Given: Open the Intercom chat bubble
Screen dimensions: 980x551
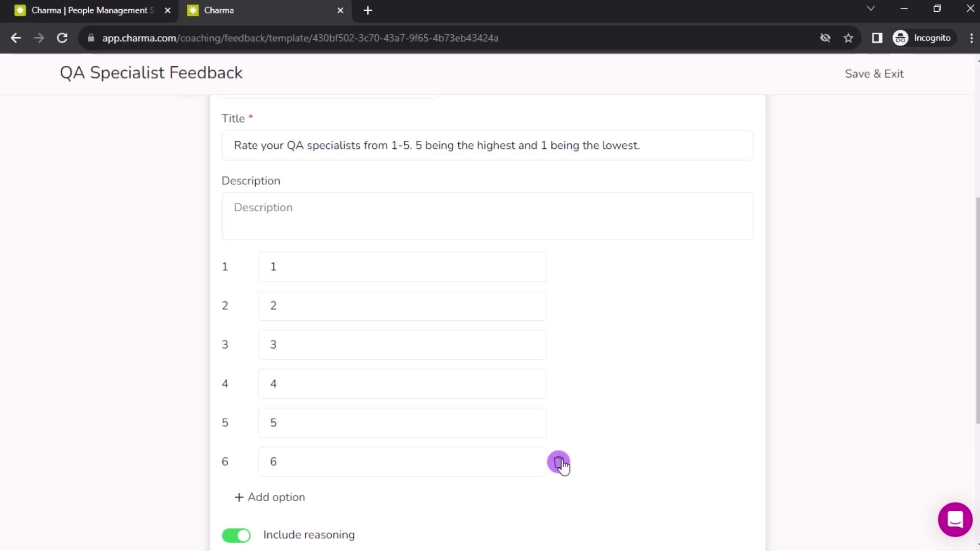Looking at the screenshot, I should pos(955,519).
